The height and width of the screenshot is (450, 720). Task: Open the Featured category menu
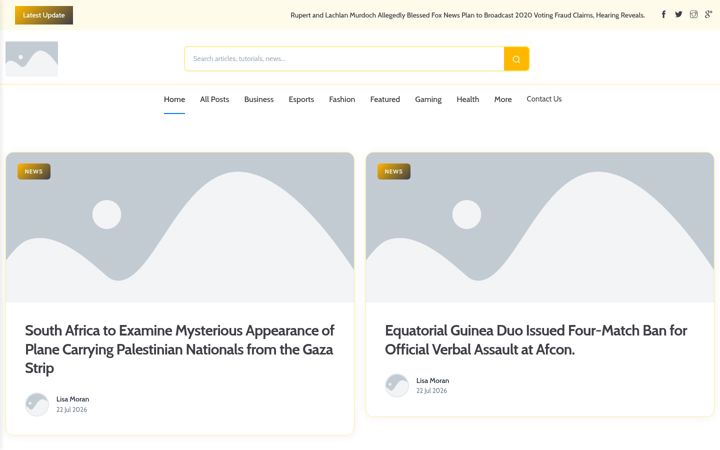point(385,99)
